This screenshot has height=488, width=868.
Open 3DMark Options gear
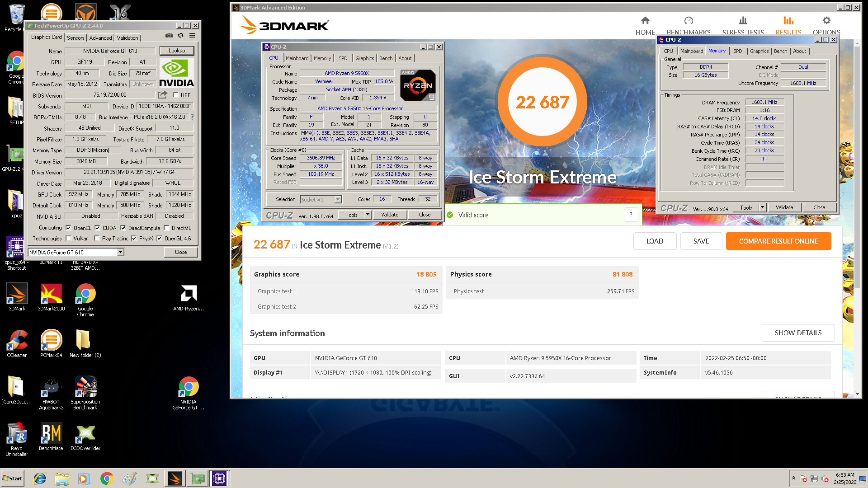coord(826,26)
